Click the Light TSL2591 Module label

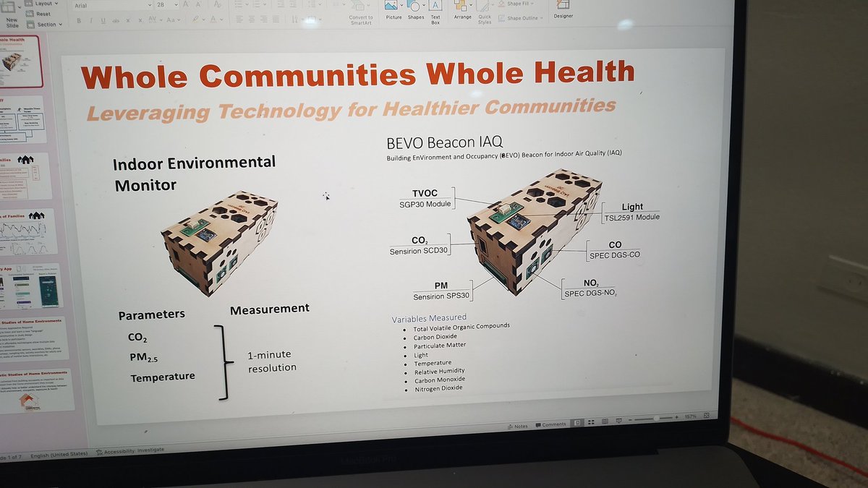[x=631, y=212]
